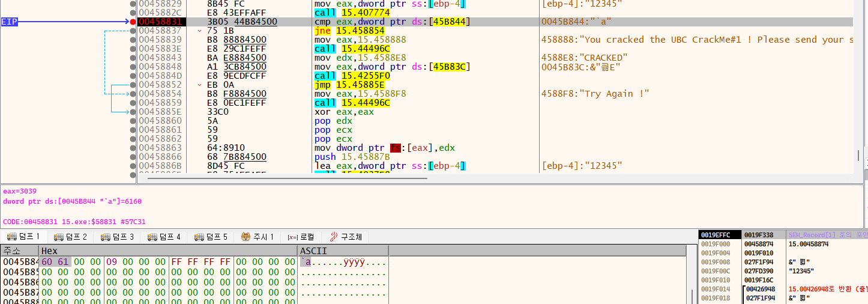
Task: Switch to the 덤프 2 tab
Action: pyautogui.click(x=71, y=237)
